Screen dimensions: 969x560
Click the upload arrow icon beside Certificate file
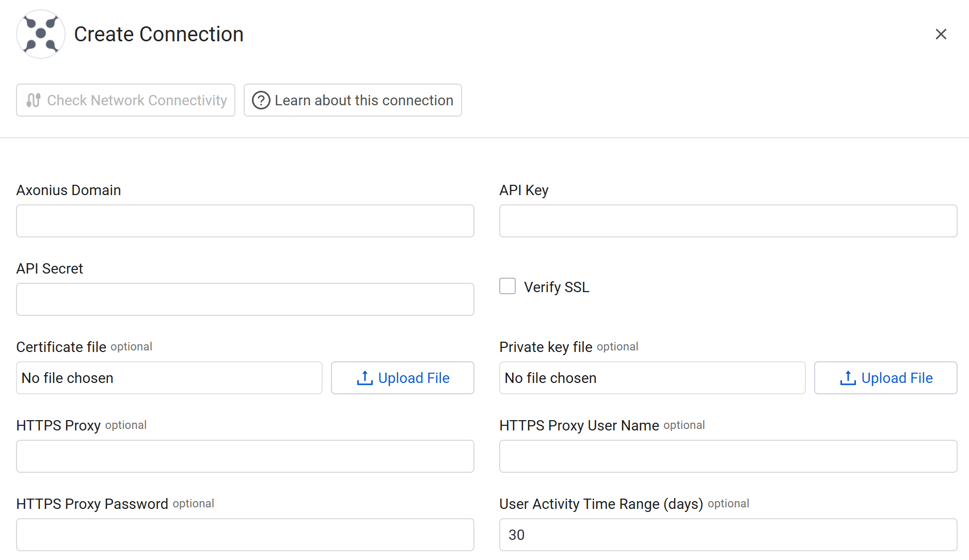pyautogui.click(x=365, y=378)
